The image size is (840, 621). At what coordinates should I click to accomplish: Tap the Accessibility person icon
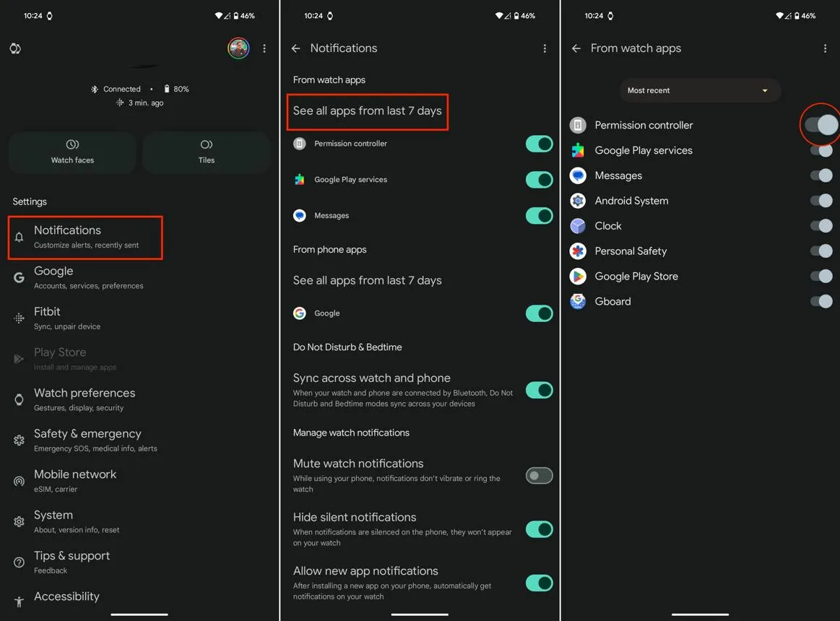[20, 602]
